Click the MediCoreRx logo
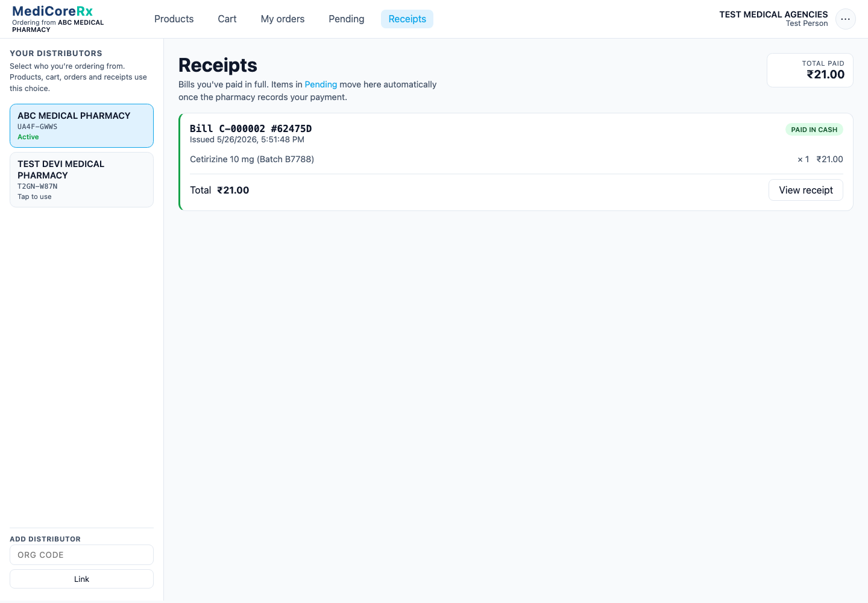 52,11
